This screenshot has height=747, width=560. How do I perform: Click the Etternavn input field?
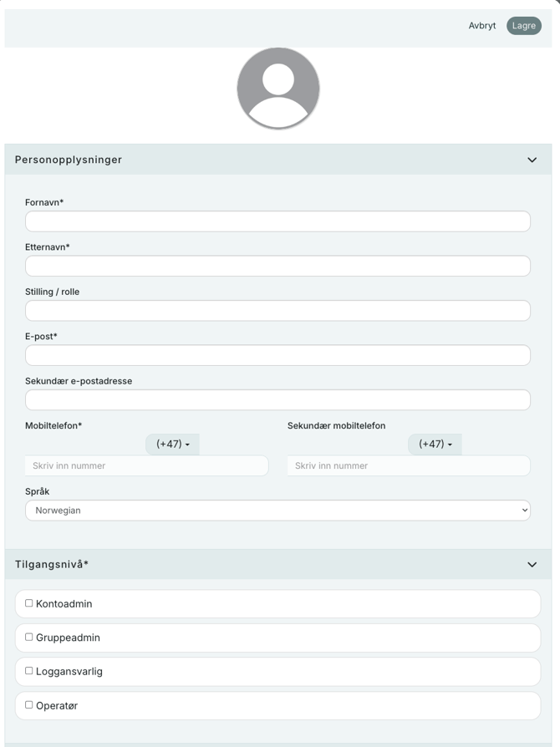coord(277,265)
